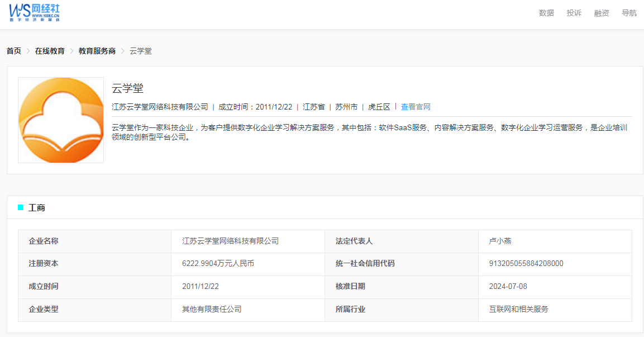Click 江苏云学堂网络科技有限公司 table cell value
Image resolution: width=644 pixels, height=337 pixels.
(248, 241)
